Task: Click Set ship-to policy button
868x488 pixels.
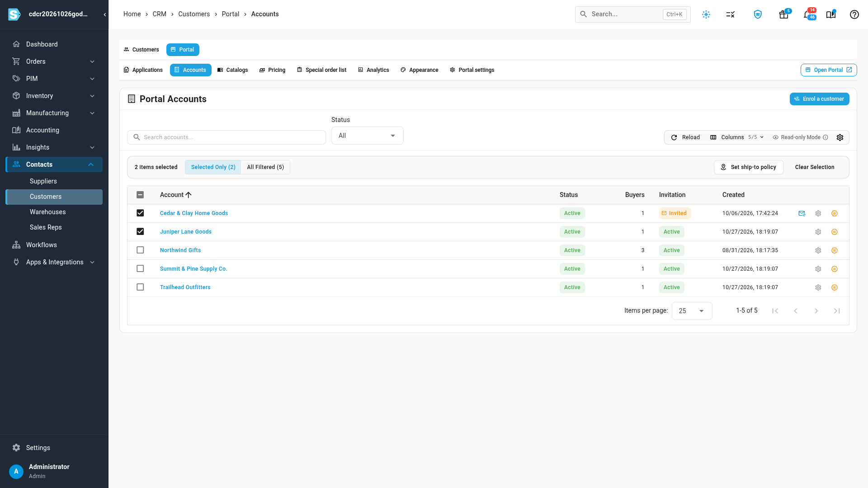Action: point(749,167)
